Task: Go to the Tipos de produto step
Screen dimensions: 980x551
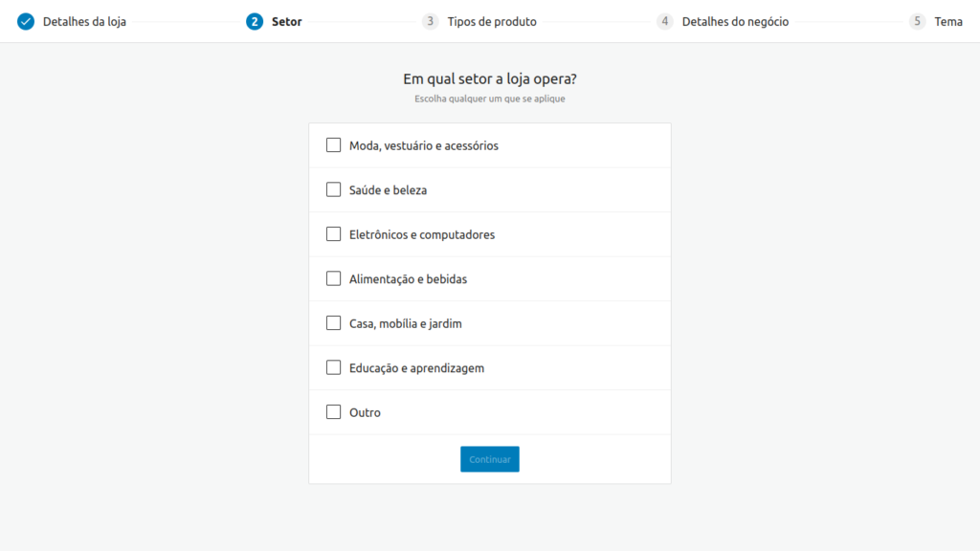Action: click(490, 20)
